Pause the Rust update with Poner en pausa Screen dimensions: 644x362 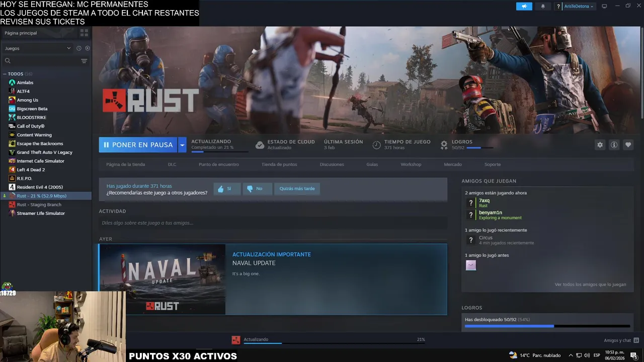[x=138, y=145]
